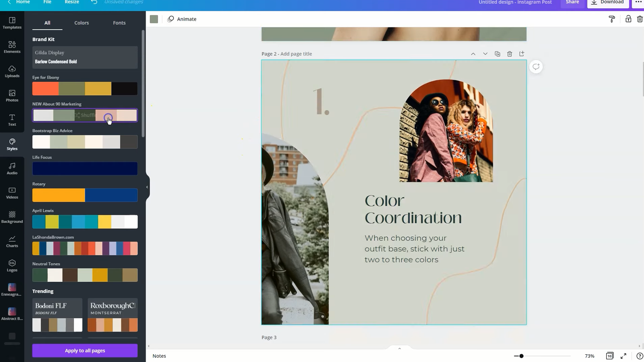Apply the Rotary color palette

click(85, 195)
